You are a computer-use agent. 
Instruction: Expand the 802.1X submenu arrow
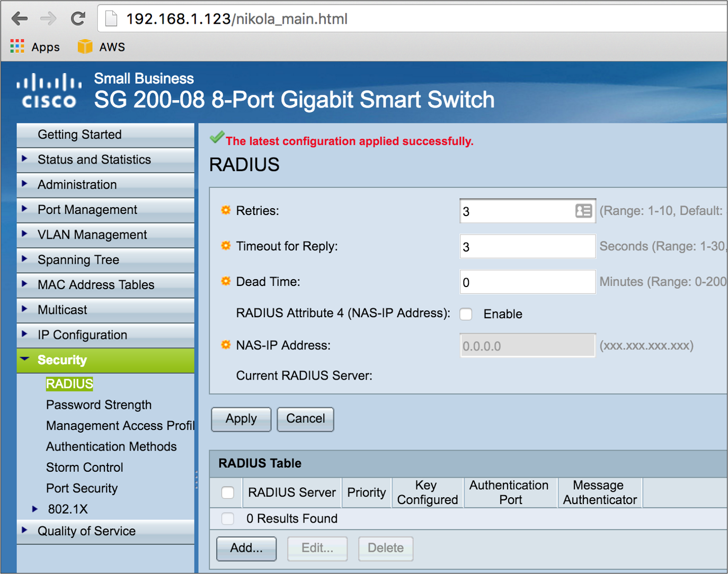pos(35,509)
